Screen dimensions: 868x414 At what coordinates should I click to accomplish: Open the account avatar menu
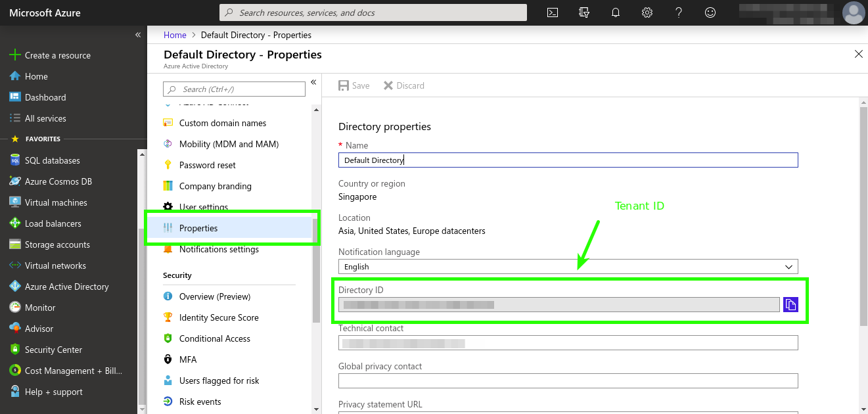pos(854,12)
